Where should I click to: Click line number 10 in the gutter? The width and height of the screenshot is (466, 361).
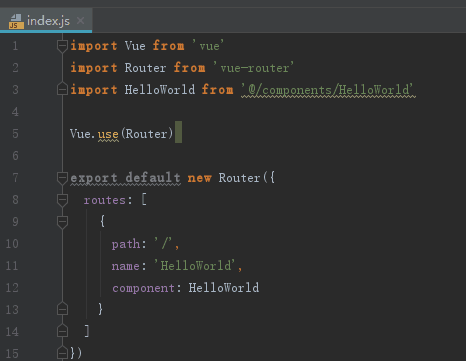tap(12, 244)
